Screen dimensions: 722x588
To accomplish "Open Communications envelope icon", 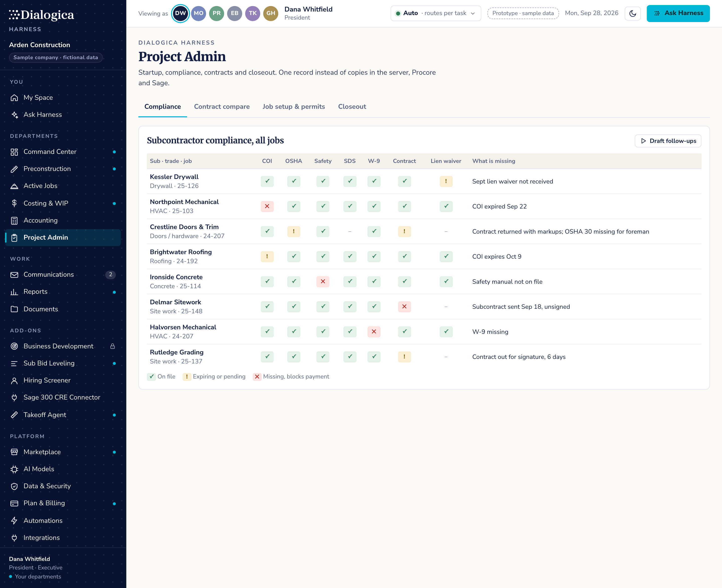I will (14, 275).
